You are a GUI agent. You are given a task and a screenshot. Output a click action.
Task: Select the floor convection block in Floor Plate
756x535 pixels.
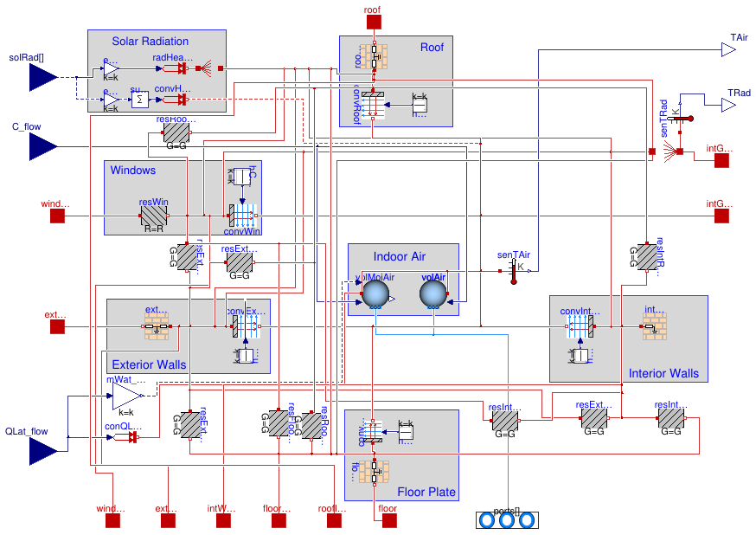point(373,431)
